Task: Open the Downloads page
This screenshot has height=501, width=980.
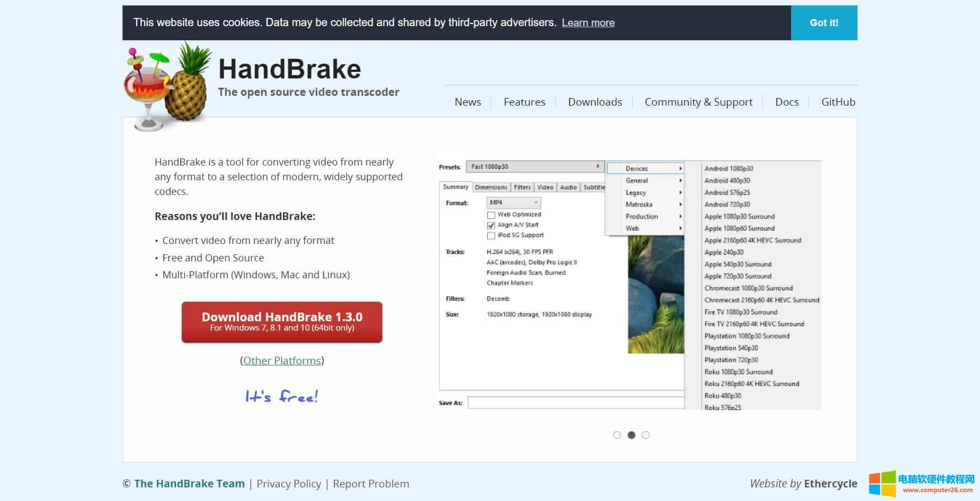Action: (x=595, y=102)
